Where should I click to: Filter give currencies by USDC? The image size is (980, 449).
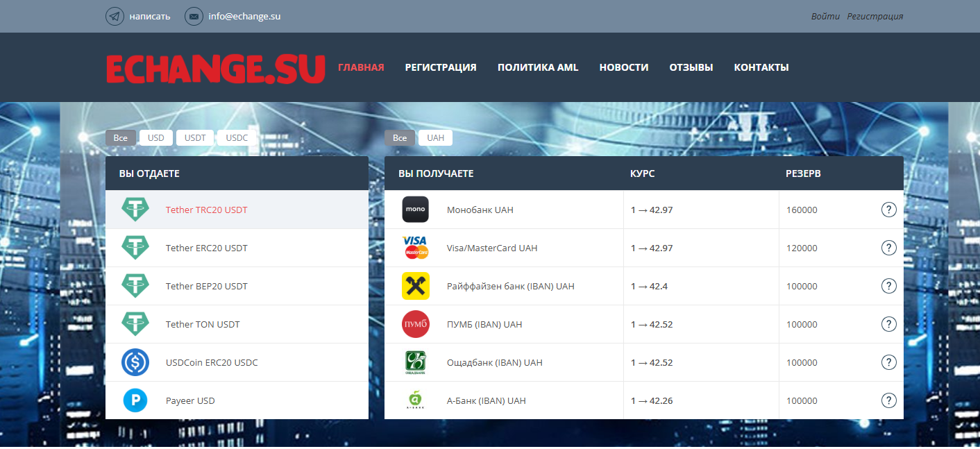(237, 137)
